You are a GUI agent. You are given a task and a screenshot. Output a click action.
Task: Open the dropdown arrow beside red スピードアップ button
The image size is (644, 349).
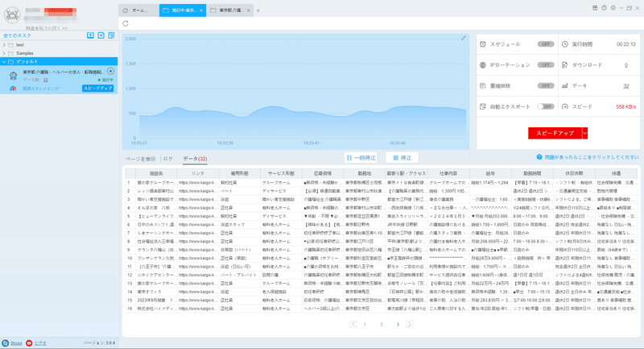coord(585,133)
